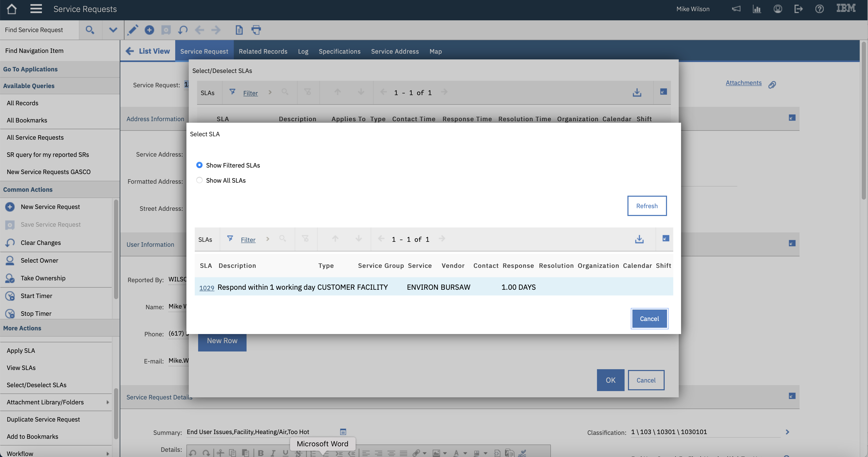Select Show All SLAs radio button
This screenshot has width=868, height=457.
click(199, 181)
